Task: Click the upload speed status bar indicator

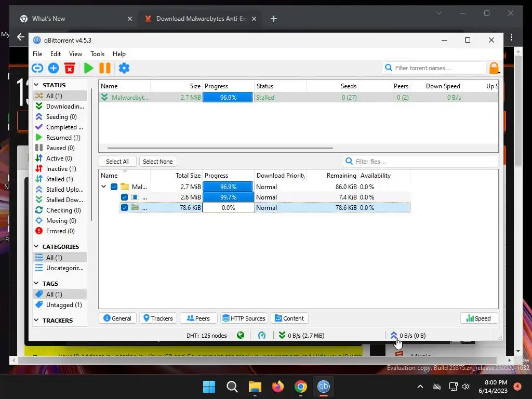Action: [x=408, y=336]
